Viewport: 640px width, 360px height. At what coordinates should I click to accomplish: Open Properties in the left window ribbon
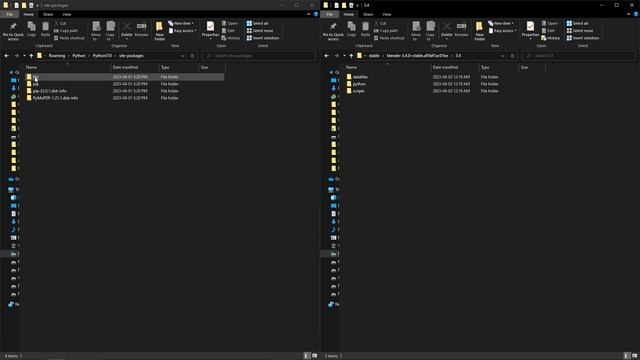tap(210, 30)
